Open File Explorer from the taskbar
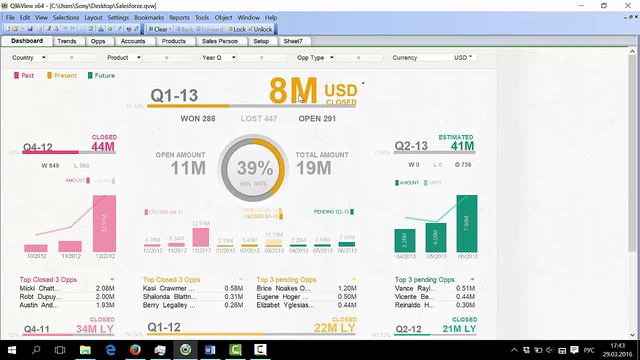 (x=85, y=350)
